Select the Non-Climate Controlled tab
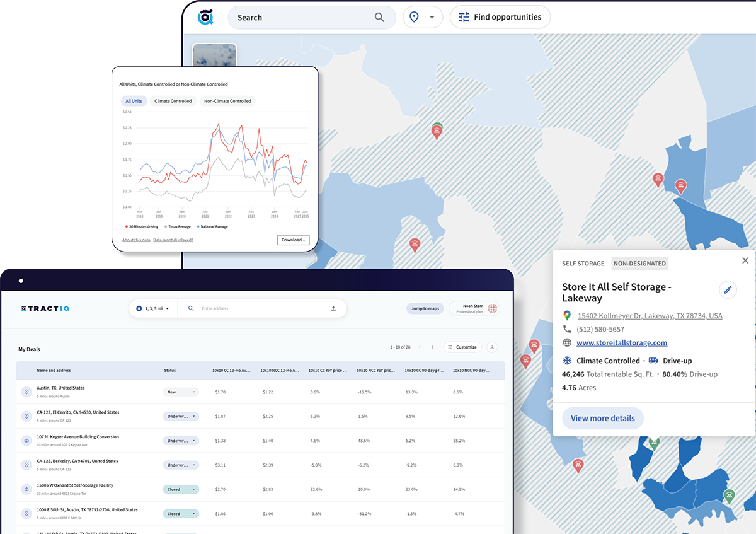 coord(227,101)
